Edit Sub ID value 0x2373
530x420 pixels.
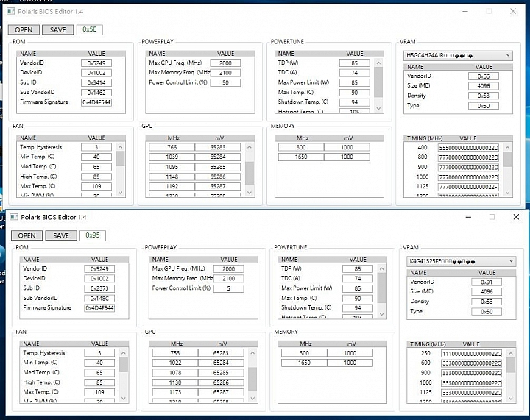pyautogui.click(x=99, y=288)
